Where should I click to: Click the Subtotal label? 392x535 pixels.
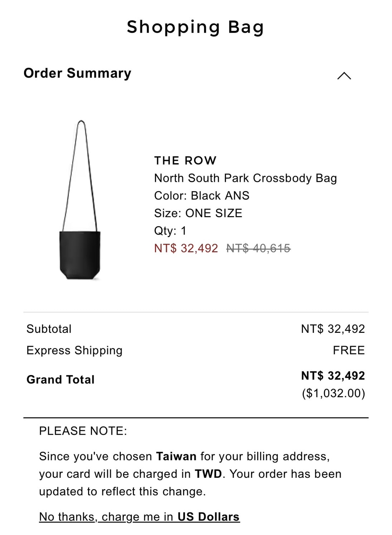point(49,329)
